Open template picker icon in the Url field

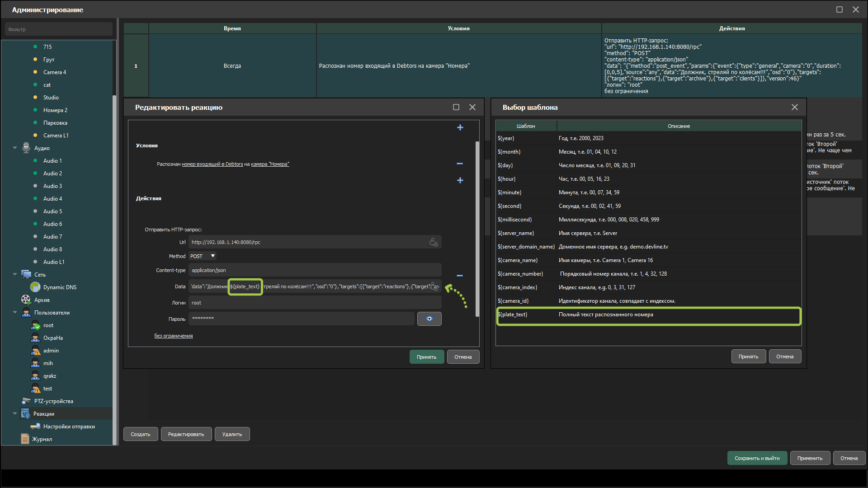(433, 242)
